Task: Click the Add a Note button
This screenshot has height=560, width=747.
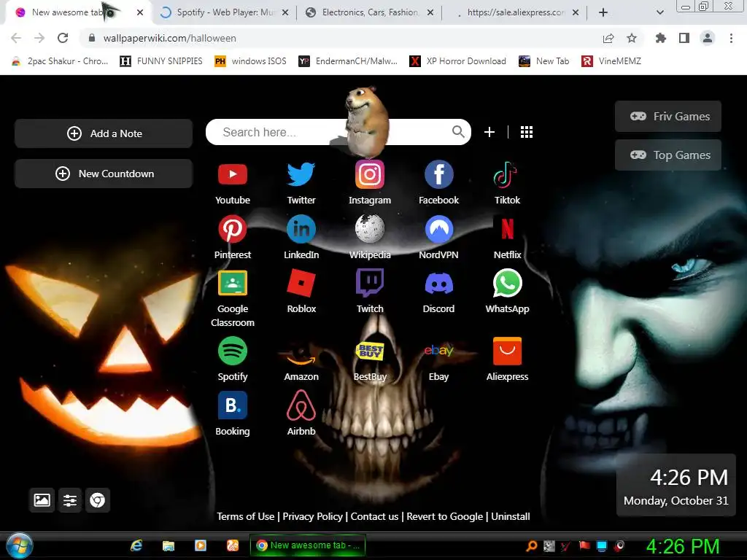Action: [x=104, y=133]
